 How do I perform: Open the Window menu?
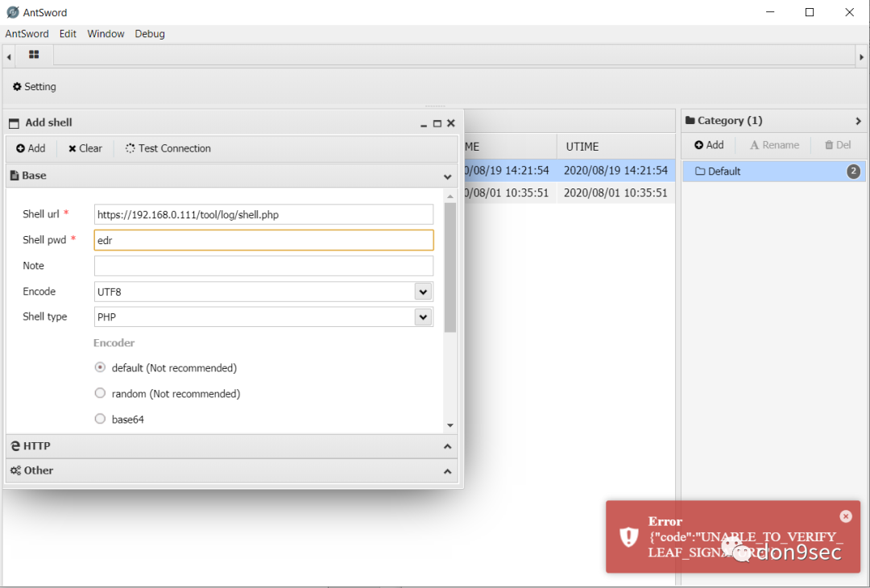click(x=106, y=34)
